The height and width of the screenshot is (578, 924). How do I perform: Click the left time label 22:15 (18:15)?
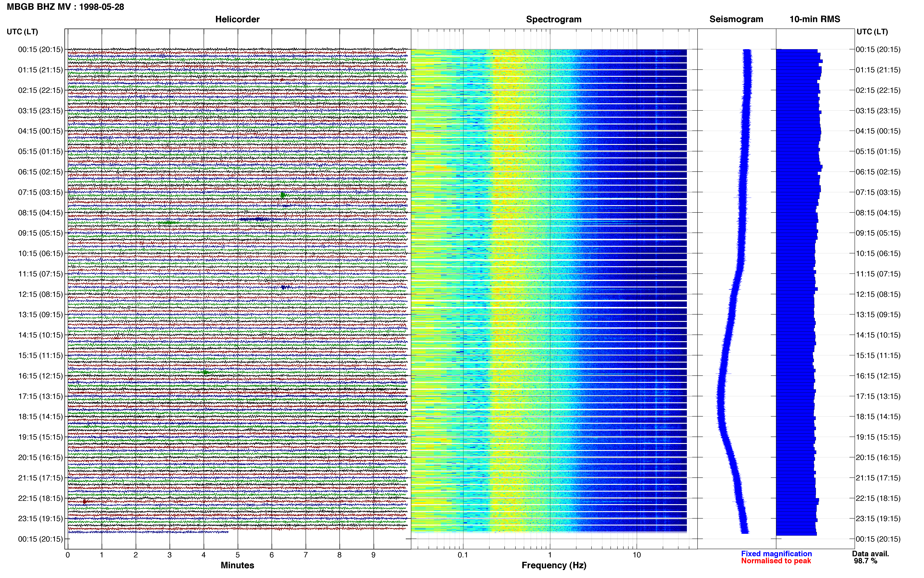pos(41,498)
